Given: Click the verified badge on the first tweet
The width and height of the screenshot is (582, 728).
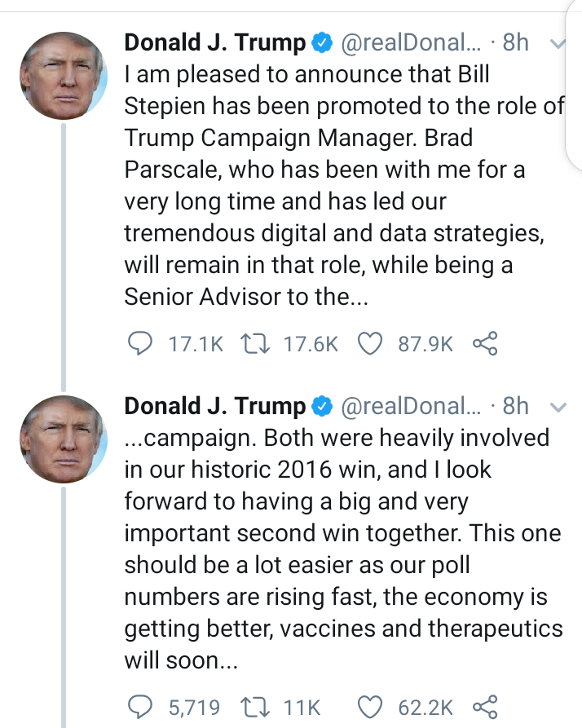Looking at the screenshot, I should click(x=324, y=43).
